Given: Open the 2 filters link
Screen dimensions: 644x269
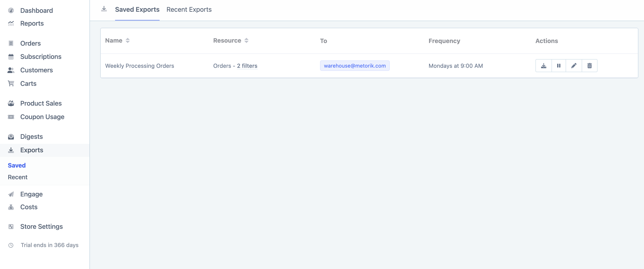Looking at the screenshot, I should click(x=247, y=66).
